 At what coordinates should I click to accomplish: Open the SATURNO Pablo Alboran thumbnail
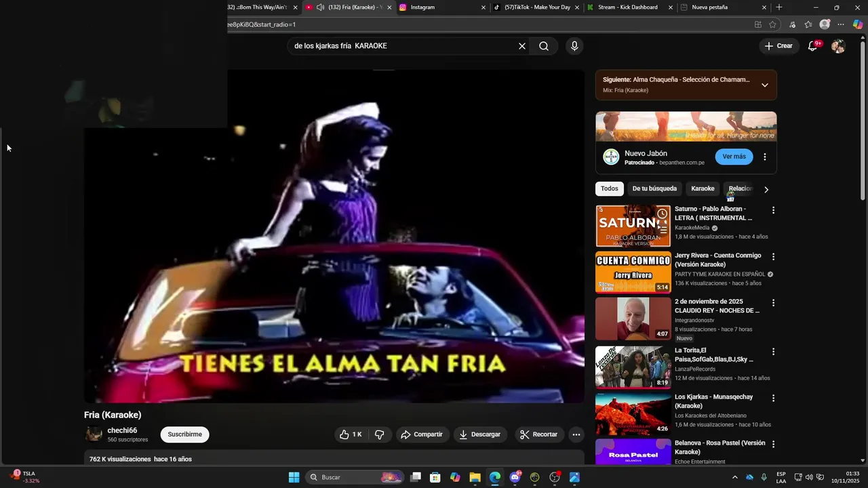point(633,226)
